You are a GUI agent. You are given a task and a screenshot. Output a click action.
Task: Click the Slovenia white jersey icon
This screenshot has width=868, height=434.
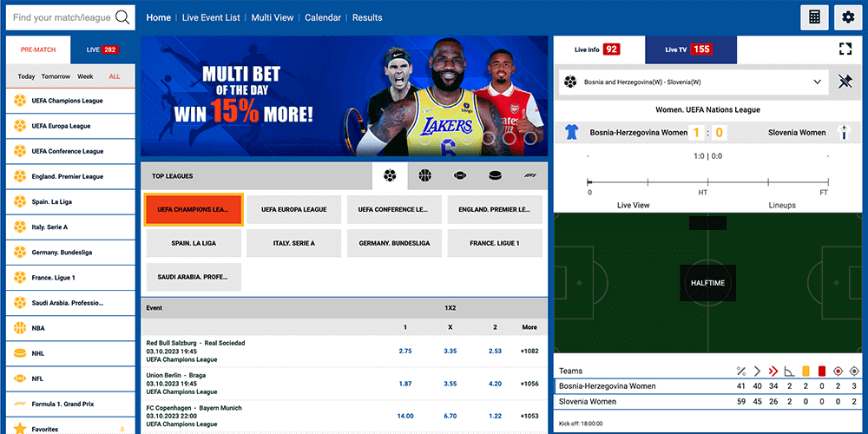[x=843, y=132]
